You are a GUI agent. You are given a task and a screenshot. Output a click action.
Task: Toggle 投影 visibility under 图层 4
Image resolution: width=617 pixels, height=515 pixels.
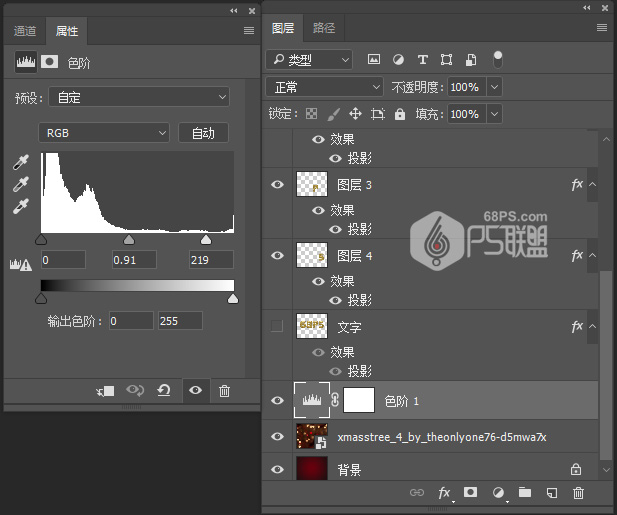tap(335, 301)
